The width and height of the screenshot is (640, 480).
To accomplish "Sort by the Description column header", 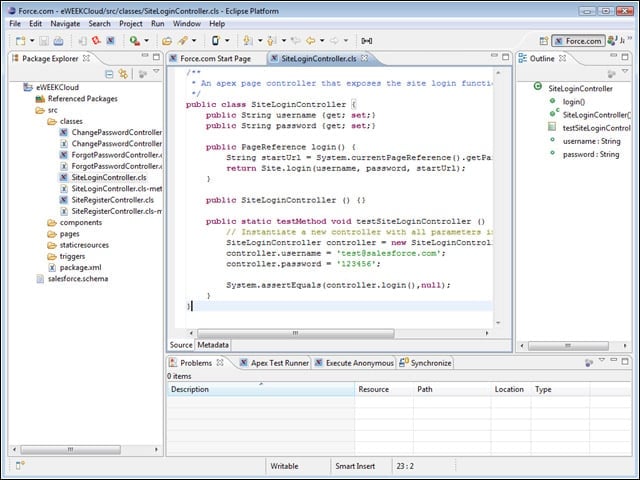I will [x=261, y=389].
